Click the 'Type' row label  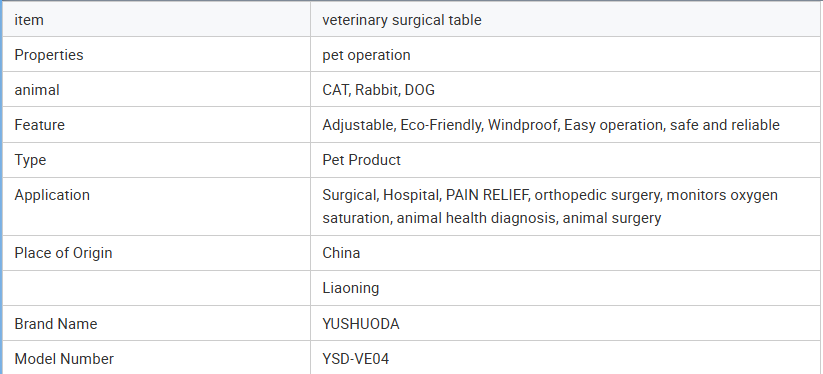pyautogui.click(x=30, y=159)
